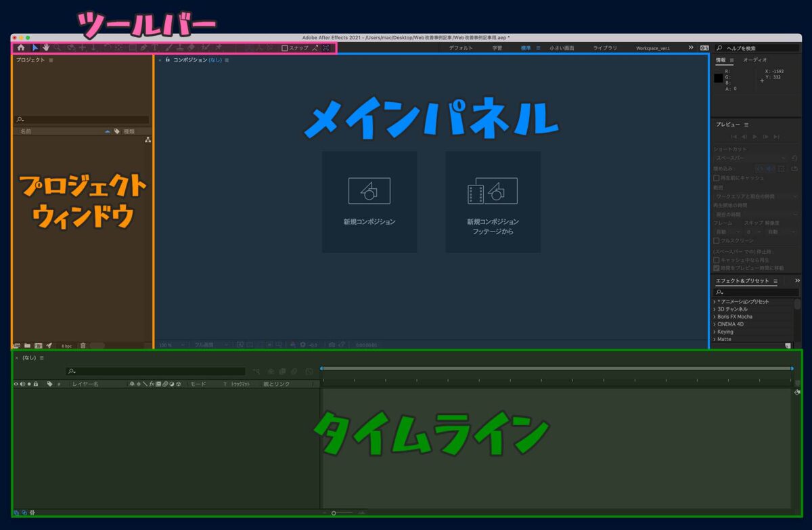Screen dimensions: 812x530
Task: Click 新規コンポジション フッテージから button
Action: coord(493,202)
